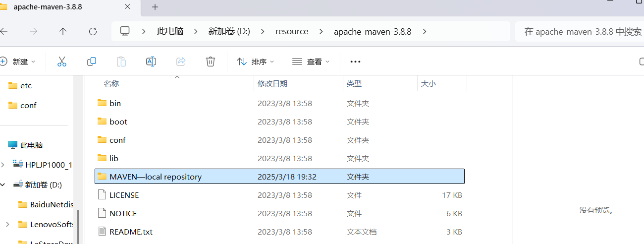Click the search box for apache-maven-3.8.8

(x=580, y=31)
